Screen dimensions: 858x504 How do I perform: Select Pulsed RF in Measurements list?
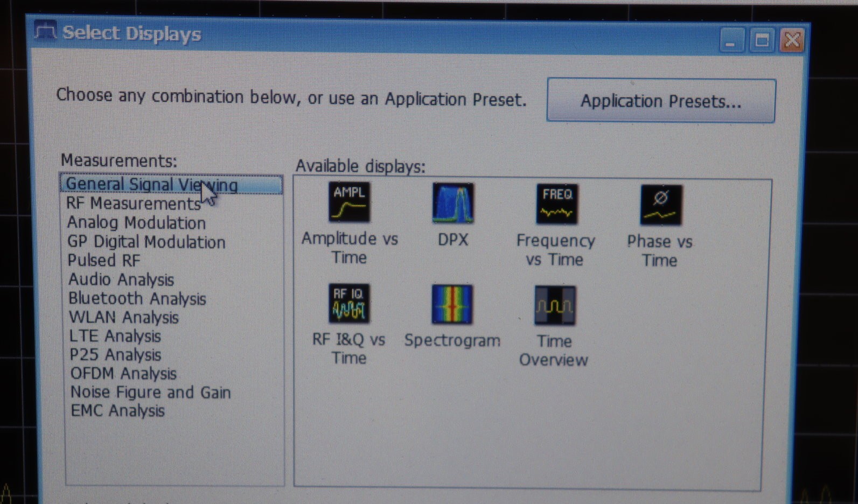pyautogui.click(x=103, y=261)
